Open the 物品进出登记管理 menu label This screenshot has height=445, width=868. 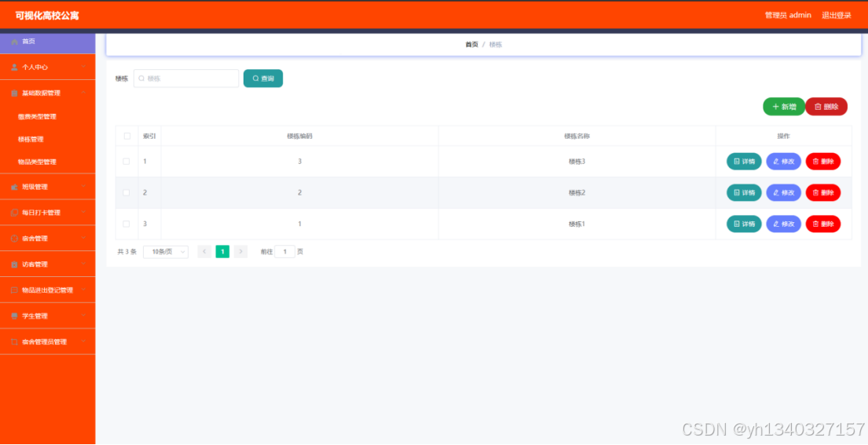(48, 290)
